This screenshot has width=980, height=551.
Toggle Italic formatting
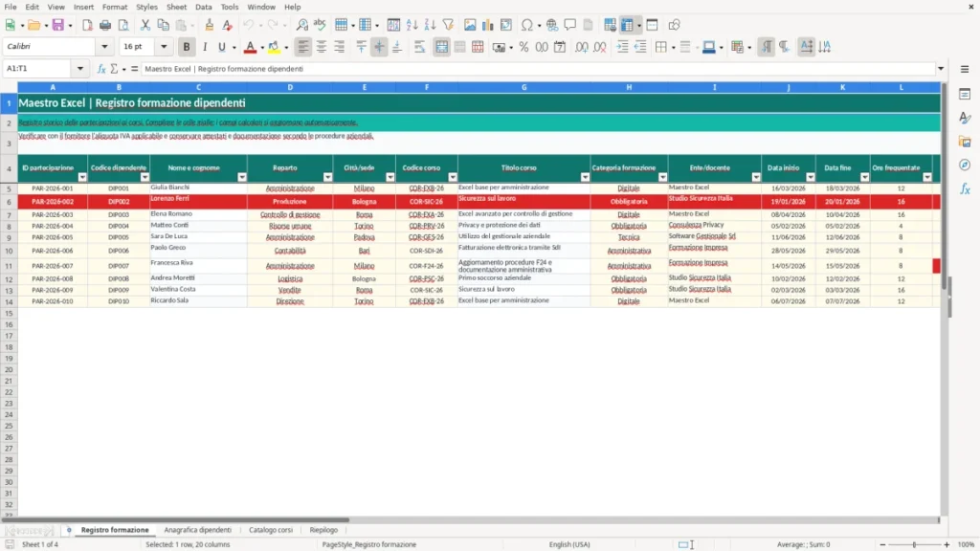[x=205, y=47]
